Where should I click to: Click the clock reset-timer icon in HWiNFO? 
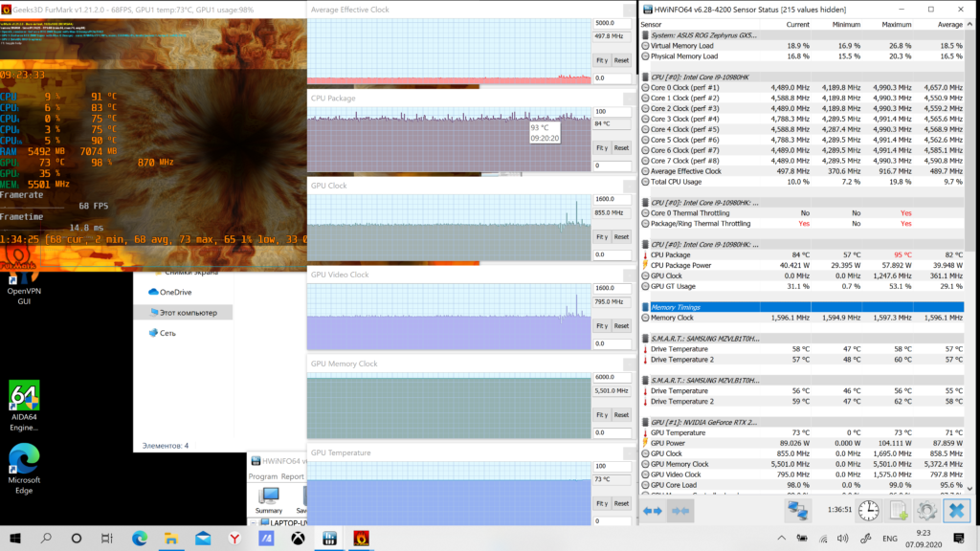[868, 511]
